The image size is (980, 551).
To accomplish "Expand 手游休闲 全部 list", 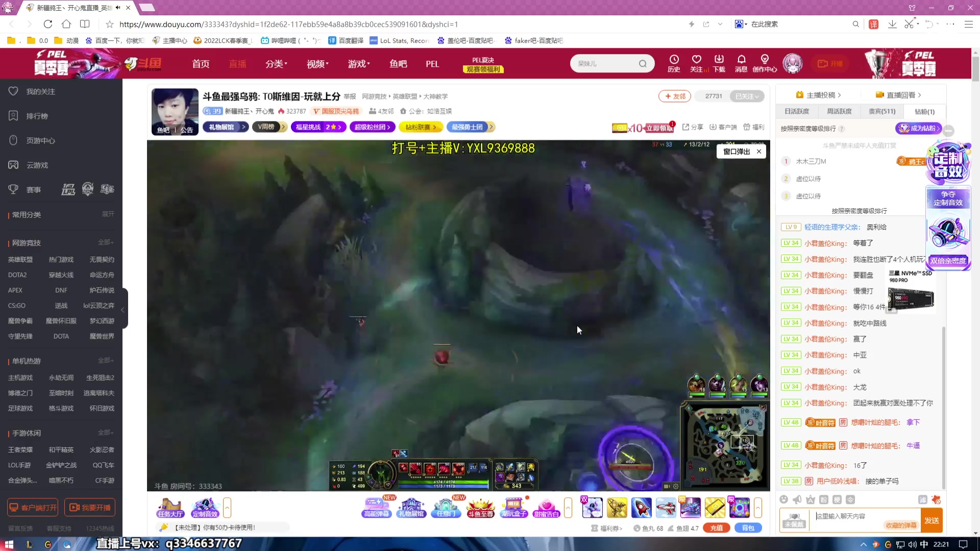I will pos(106,433).
